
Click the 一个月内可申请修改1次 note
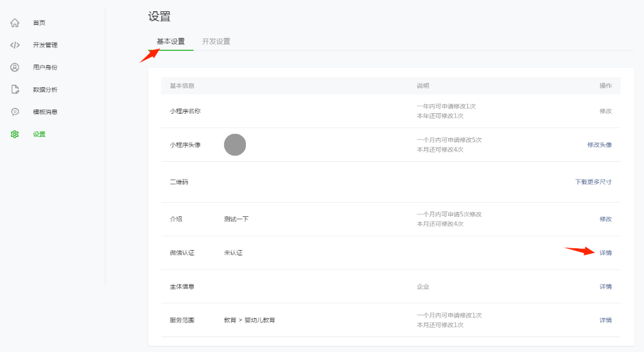coord(449,315)
